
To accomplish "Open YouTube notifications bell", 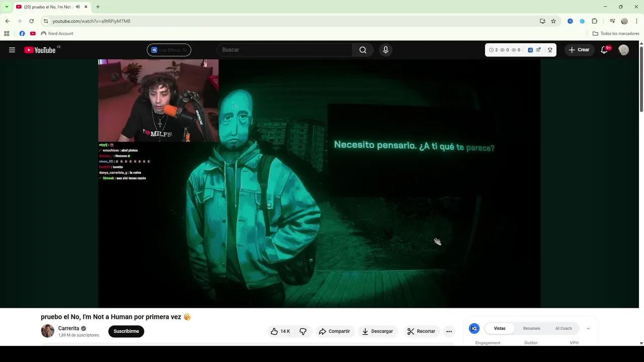I will point(604,50).
